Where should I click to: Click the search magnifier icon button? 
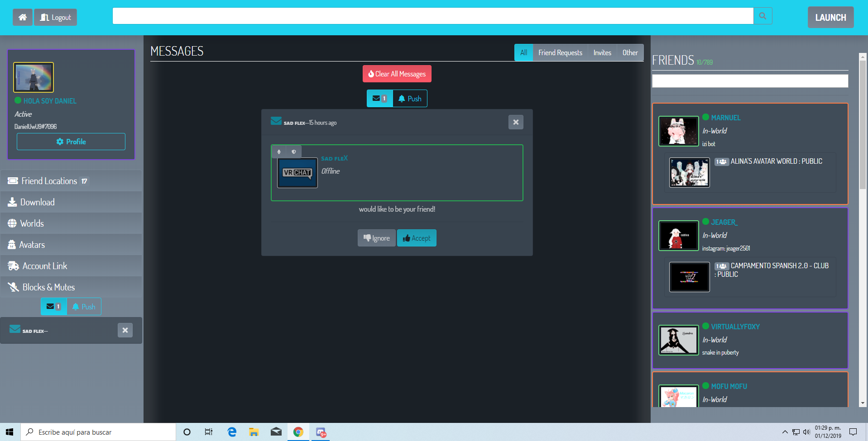pos(763,16)
